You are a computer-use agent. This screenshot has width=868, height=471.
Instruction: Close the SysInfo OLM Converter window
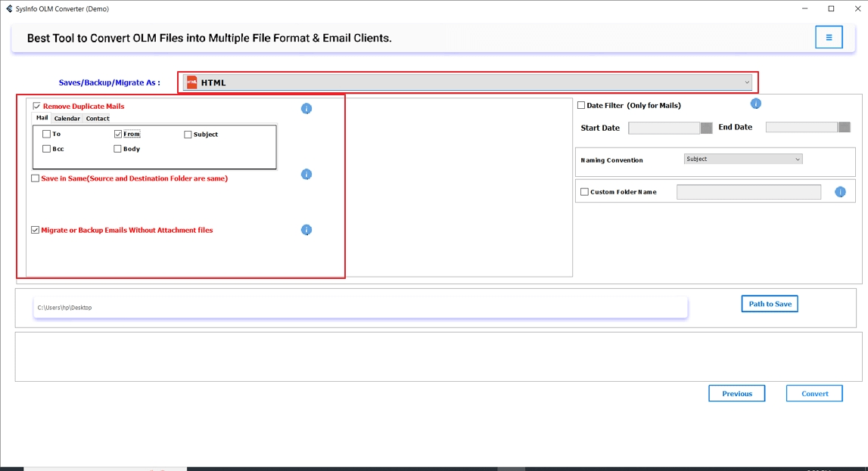click(x=857, y=9)
